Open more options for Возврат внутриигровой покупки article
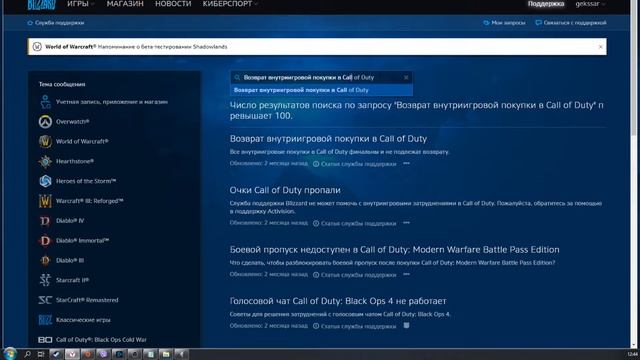Screen dimensions: 640x360 pyautogui.click(x=406, y=164)
